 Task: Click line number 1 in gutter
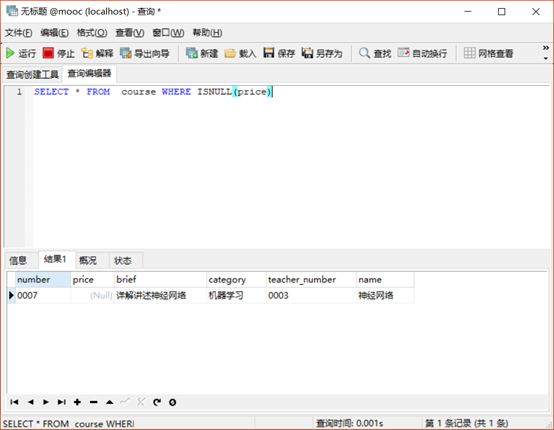tap(19, 92)
